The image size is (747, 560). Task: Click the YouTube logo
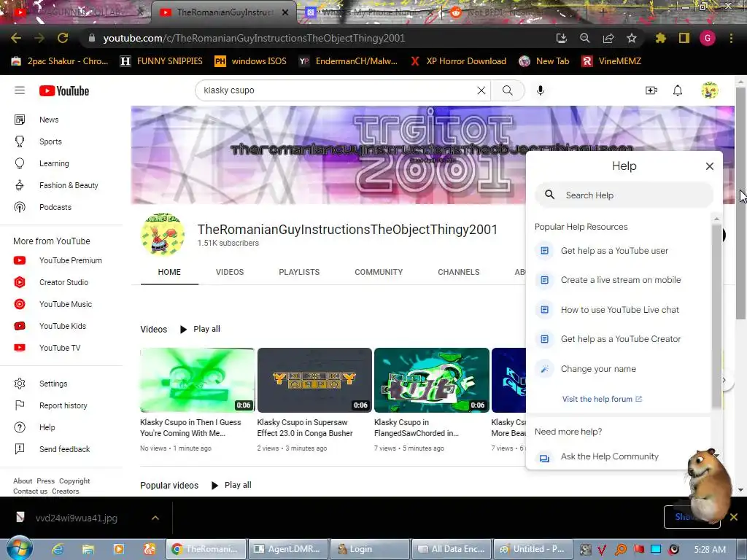[64, 90]
